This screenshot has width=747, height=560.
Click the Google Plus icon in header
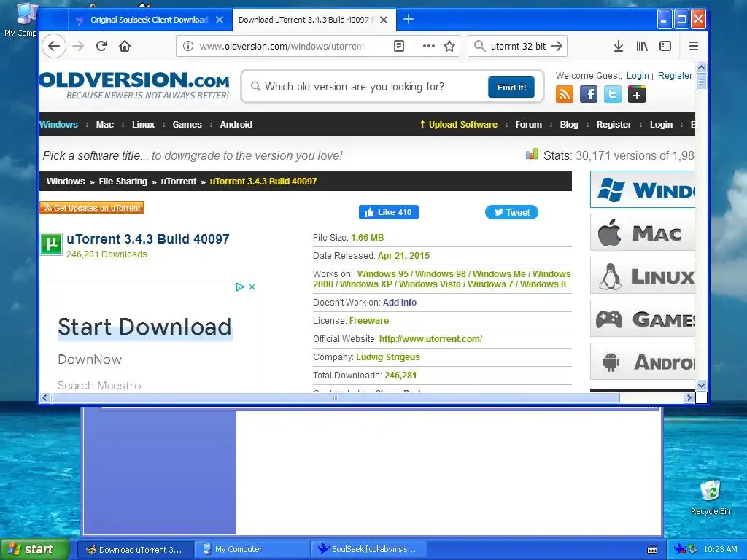637,94
